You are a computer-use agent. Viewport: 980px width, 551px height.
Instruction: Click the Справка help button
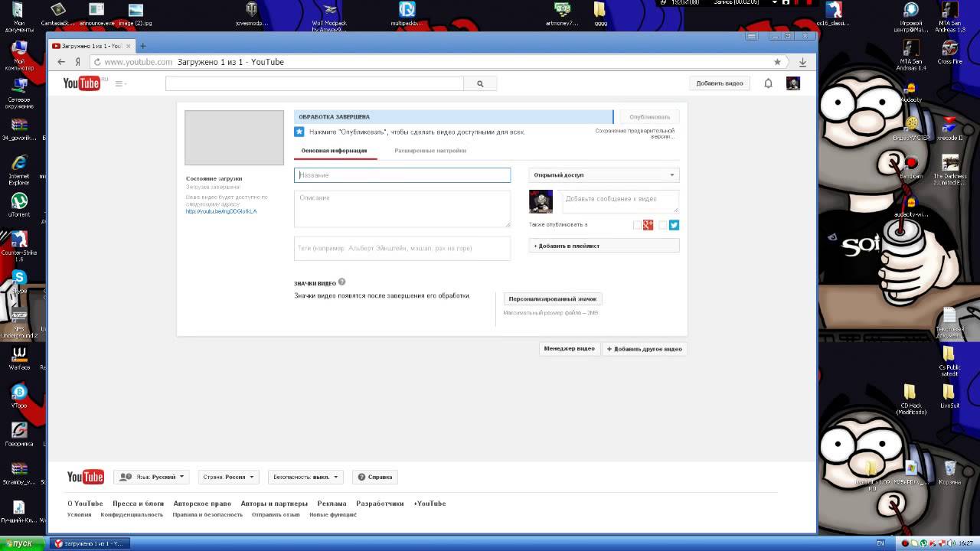pos(375,477)
